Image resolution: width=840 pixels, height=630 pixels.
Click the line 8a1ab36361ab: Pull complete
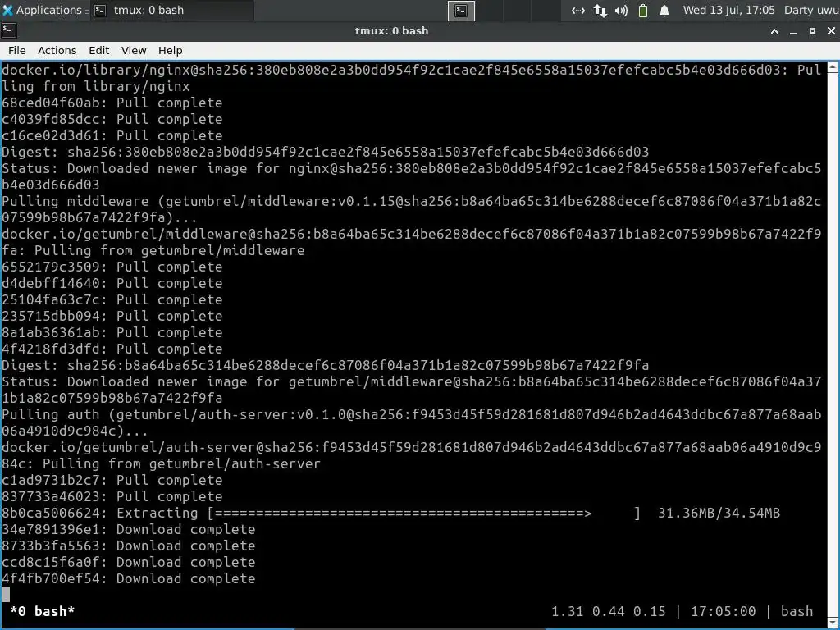tap(112, 333)
